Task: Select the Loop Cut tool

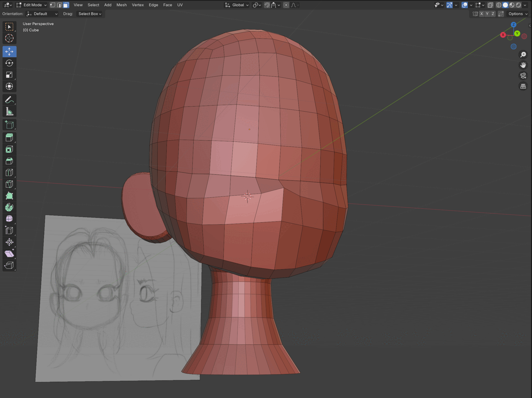Action: point(9,173)
